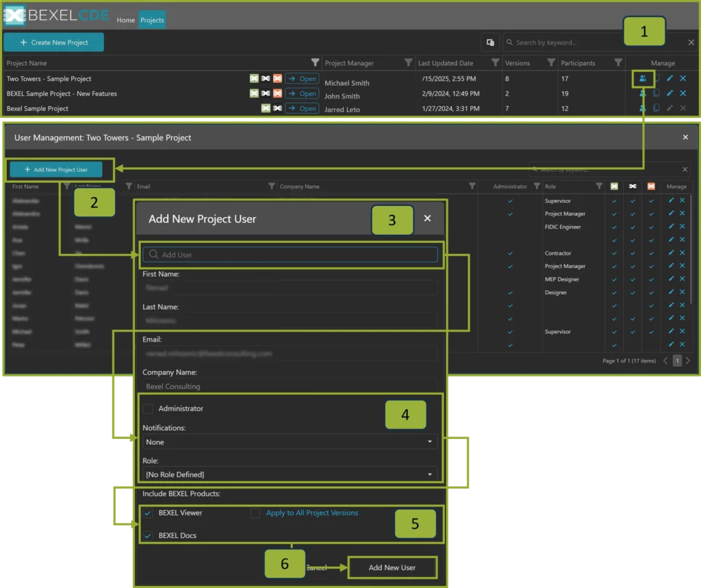This screenshot has height=588, width=701.
Task: Tick the Administrator checkbox in the dialog
Action: pyautogui.click(x=148, y=409)
